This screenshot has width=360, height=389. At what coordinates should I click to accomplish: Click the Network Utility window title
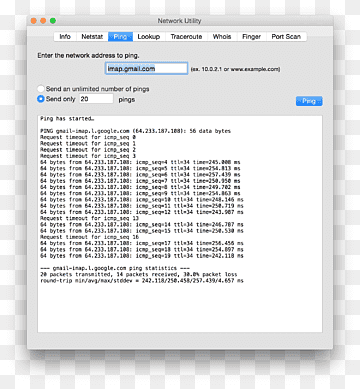179,21
